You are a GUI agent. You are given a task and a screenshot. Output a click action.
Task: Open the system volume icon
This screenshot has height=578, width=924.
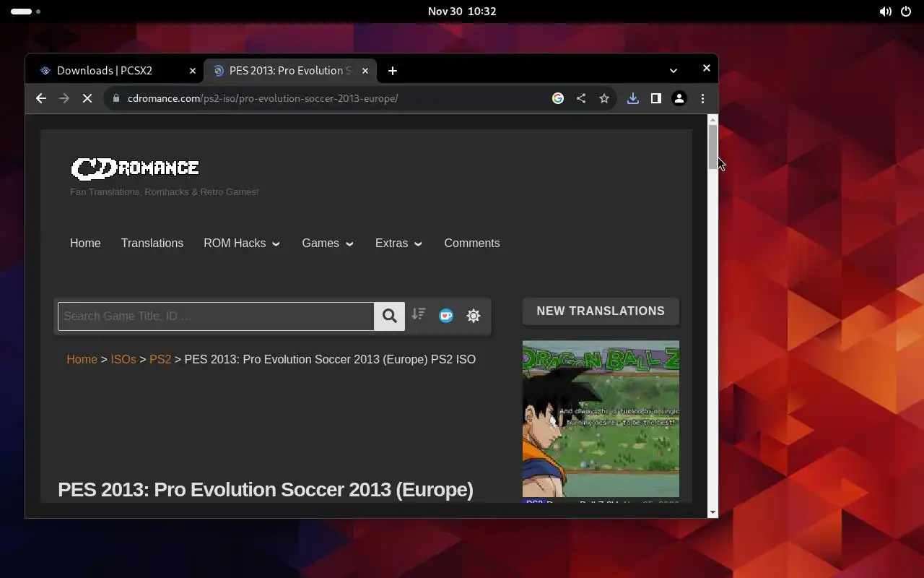click(885, 12)
